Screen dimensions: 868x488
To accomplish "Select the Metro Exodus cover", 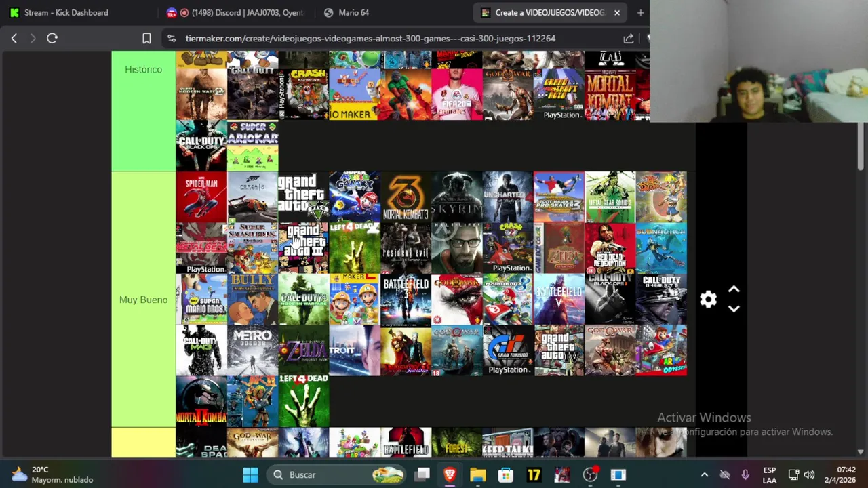I will click(252, 350).
